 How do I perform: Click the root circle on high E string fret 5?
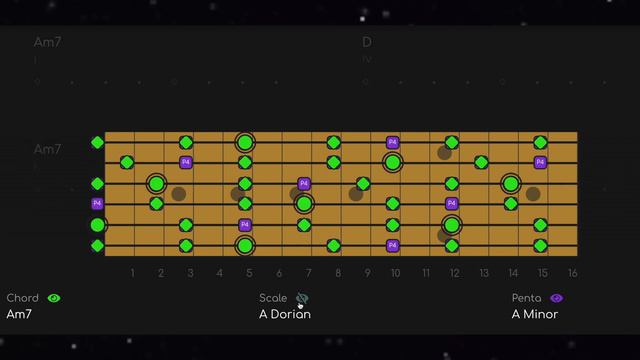coord(245,142)
